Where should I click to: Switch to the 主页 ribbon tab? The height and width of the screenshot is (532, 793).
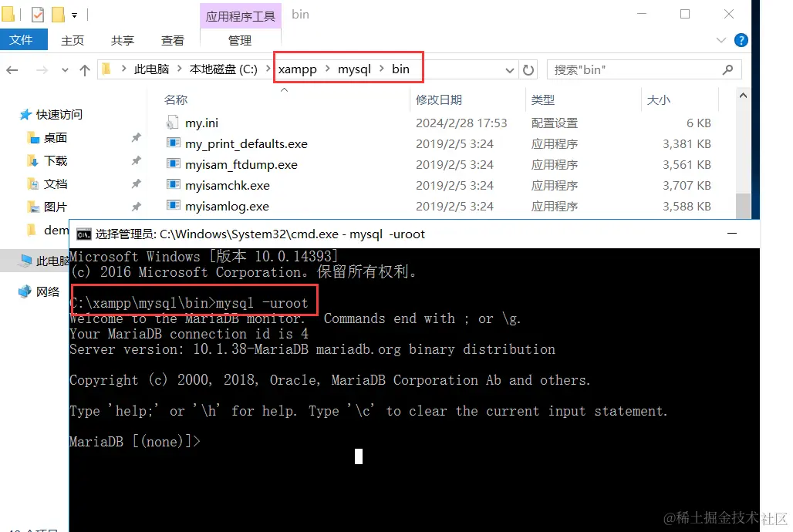[x=73, y=40]
